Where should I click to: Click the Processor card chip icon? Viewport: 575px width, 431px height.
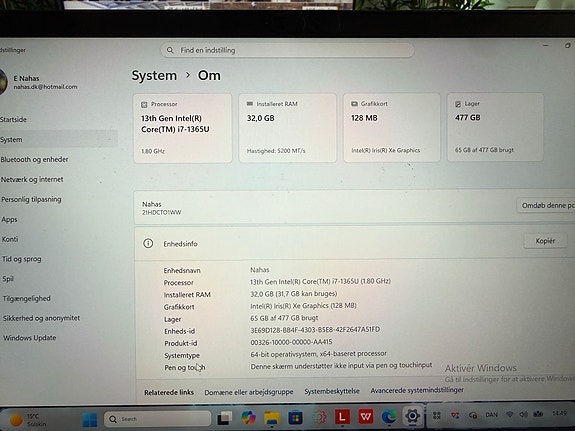coord(144,105)
